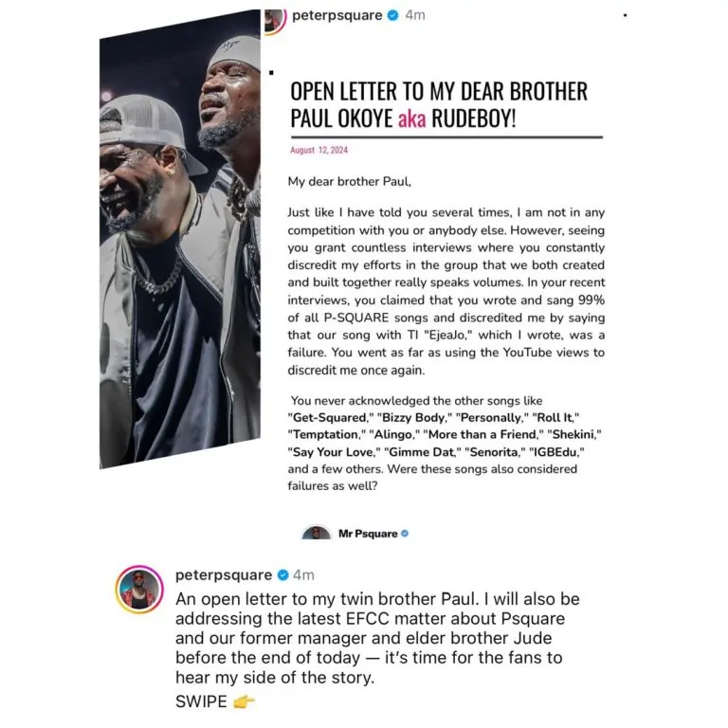Click the My dear brother Paul greeting line

pos(350,182)
